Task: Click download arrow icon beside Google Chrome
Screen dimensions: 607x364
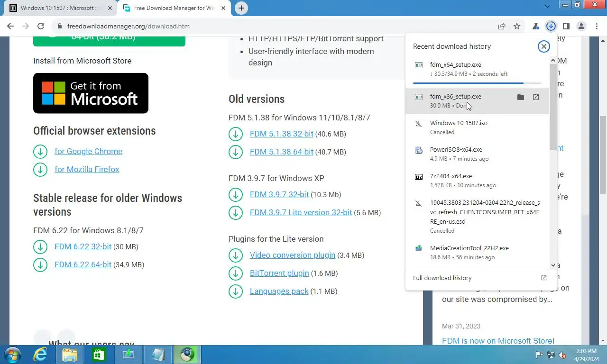Action: pyautogui.click(x=40, y=152)
